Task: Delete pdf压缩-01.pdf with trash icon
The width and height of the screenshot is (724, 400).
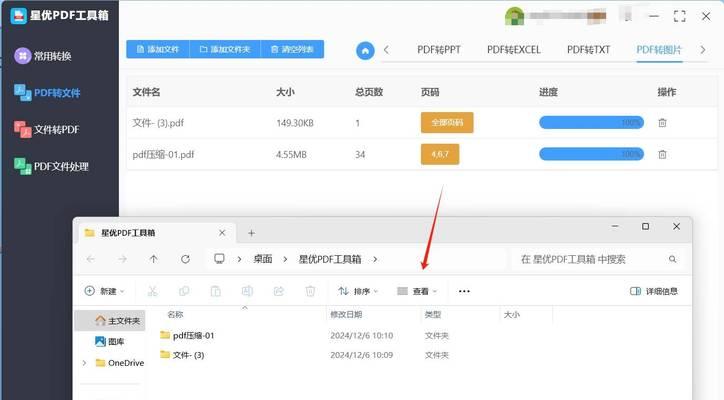Action: pyautogui.click(x=662, y=154)
